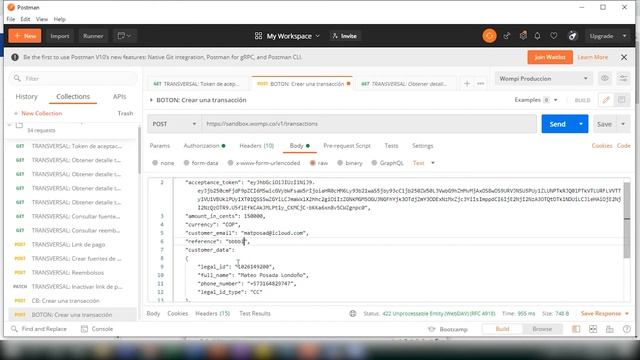Open the HTTP method POST dropdown

coord(174,124)
